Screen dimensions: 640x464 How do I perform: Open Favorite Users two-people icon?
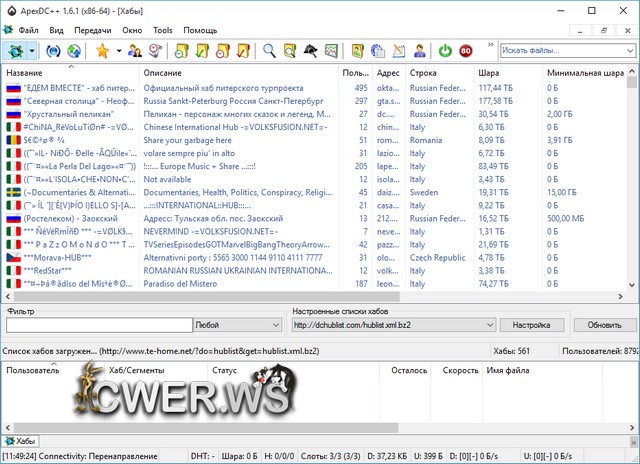[133, 51]
